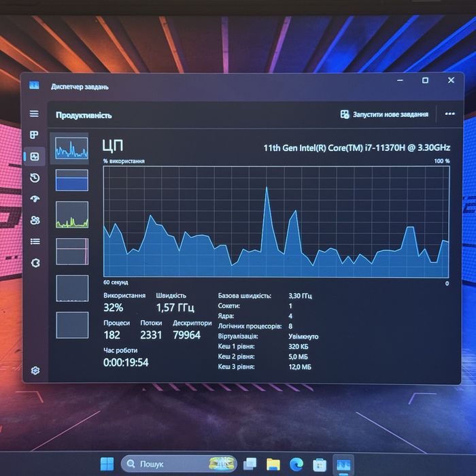Screen dimensions: 476x476
Task: Maximize the Task Manager window
Action: tap(425, 80)
